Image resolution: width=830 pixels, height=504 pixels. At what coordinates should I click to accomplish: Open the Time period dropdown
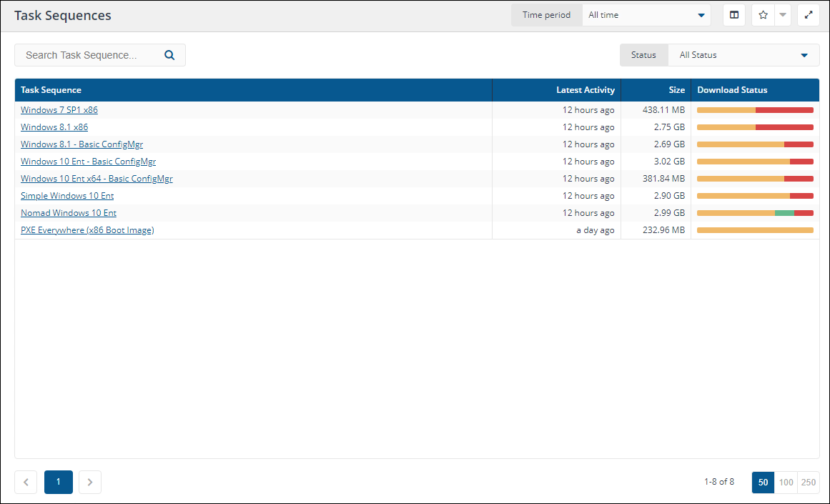click(x=646, y=15)
